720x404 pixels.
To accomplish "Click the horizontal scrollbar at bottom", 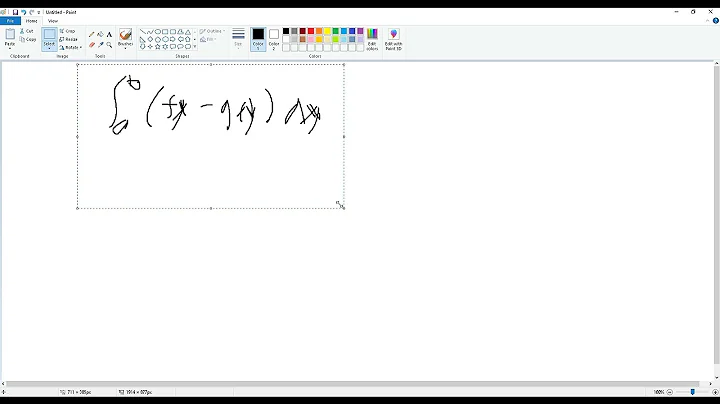I will (x=352, y=384).
